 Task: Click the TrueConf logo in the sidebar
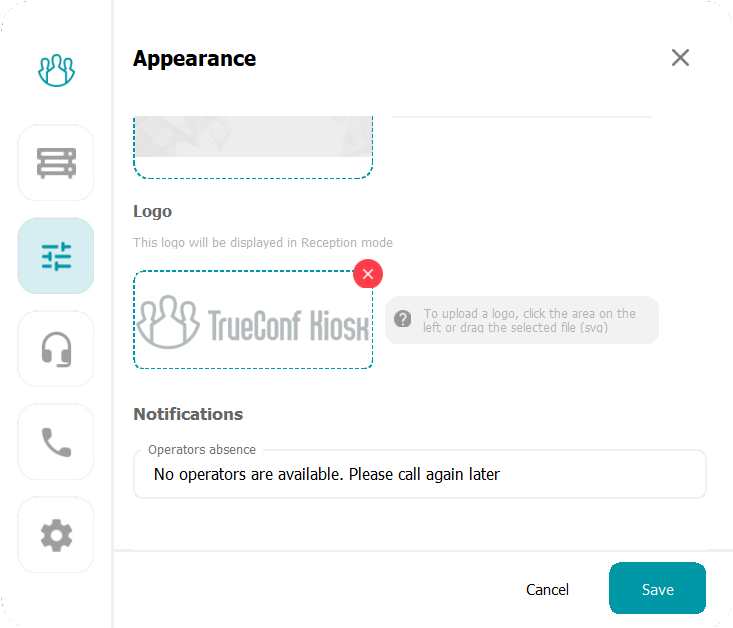(57, 70)
